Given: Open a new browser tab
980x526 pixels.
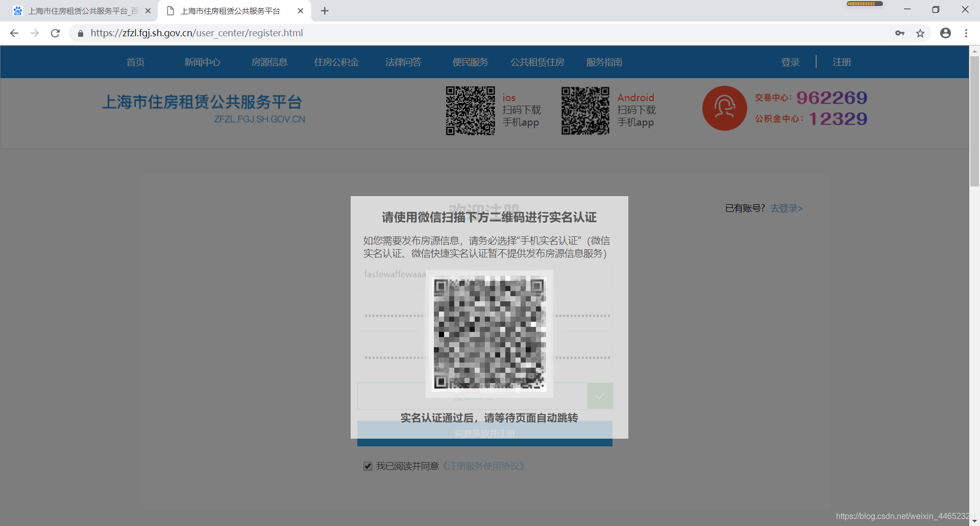Looking at the screenshot, I should pyautogui.click(x=325, y=11).
